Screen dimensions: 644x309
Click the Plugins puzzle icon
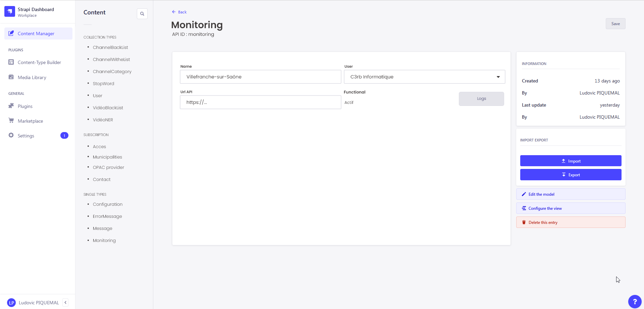(11, 106)
